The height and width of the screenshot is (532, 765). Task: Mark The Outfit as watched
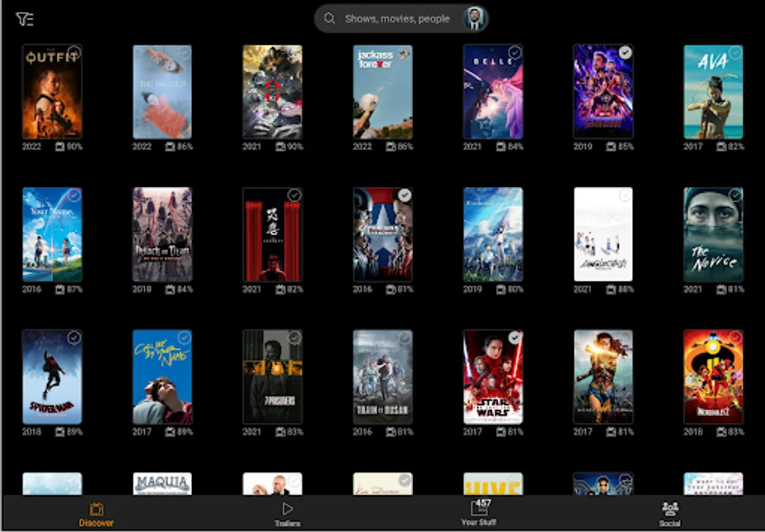(74, 53)
